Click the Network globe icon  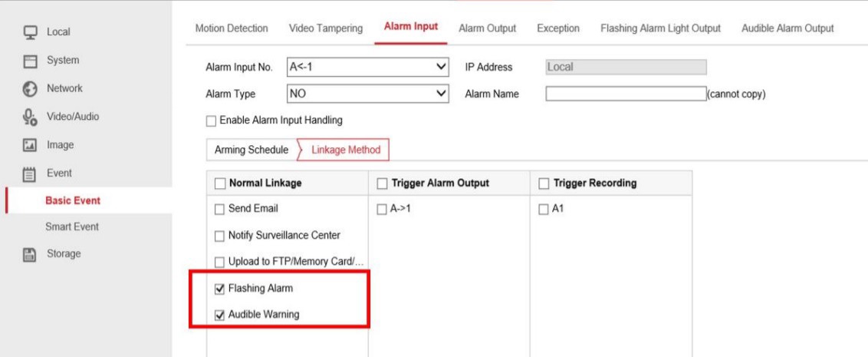tap(31, 89)
